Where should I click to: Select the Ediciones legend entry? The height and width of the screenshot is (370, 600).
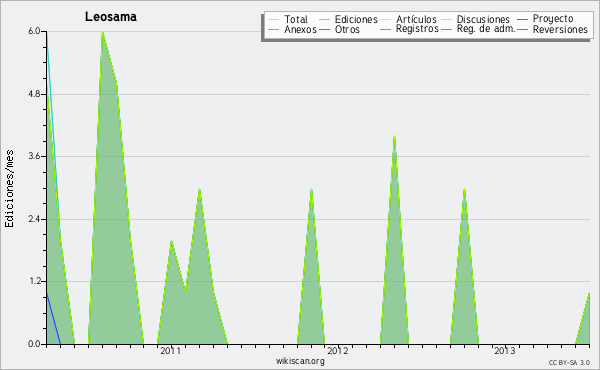[x=356, y=19]
